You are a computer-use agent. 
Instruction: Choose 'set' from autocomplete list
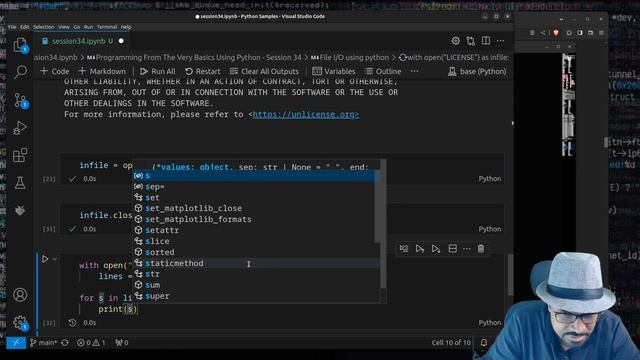(x=256, y=198)
